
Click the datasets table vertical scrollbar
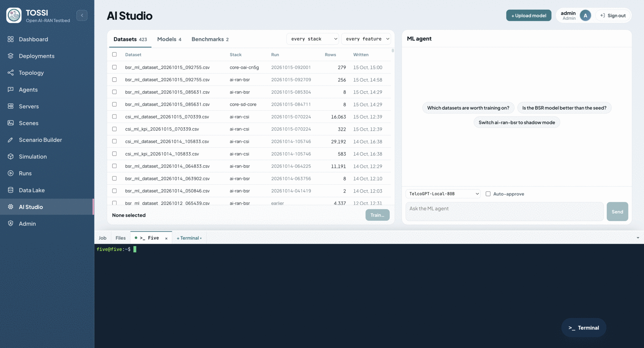pos(393,51)
